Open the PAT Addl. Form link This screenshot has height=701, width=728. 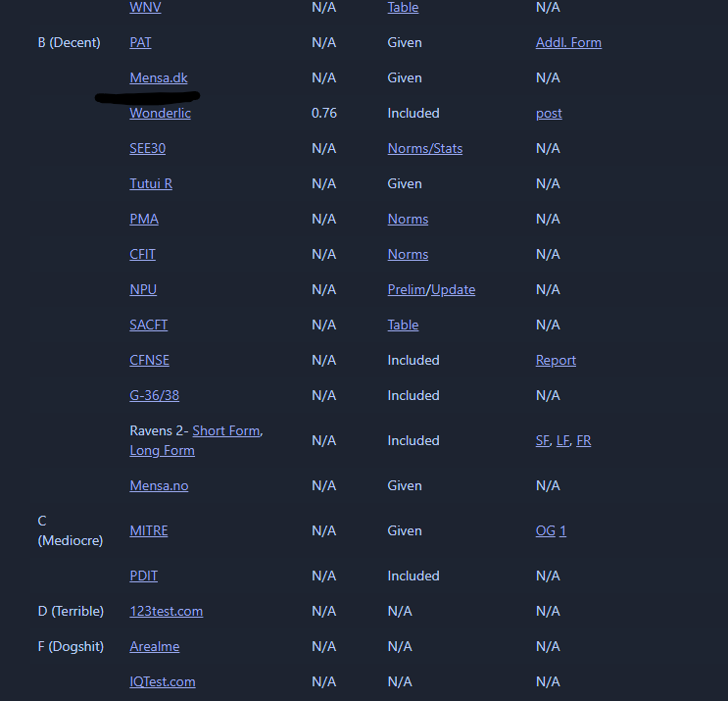point(568,43)
